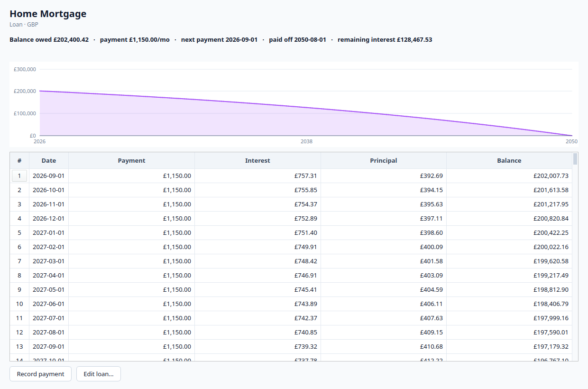Click principal value £395.63
This screenshot has height=389, width=588.
(x=432, y=204)
